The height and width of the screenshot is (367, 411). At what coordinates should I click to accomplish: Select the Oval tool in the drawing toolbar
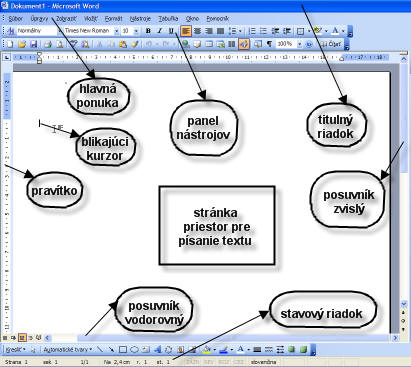click(x=134, y=349)
